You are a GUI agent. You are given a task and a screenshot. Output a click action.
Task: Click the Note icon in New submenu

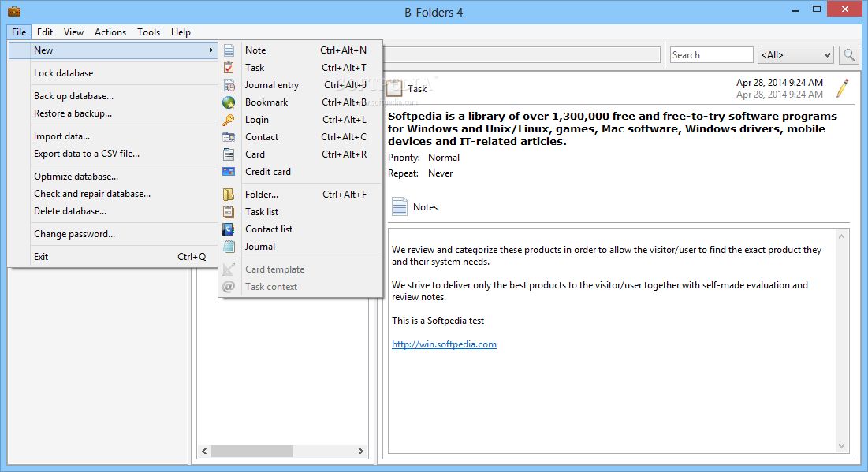[229, 50]
